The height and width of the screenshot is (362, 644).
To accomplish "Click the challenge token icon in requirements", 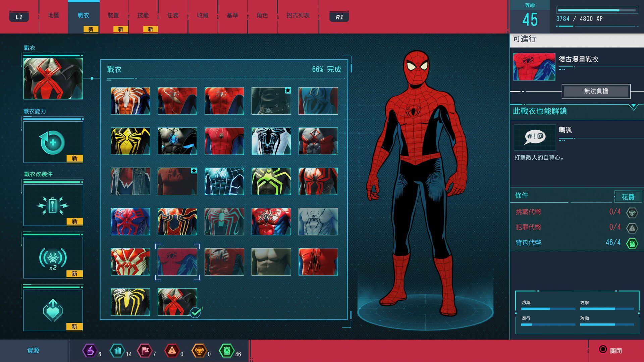I will pos(632,213).
